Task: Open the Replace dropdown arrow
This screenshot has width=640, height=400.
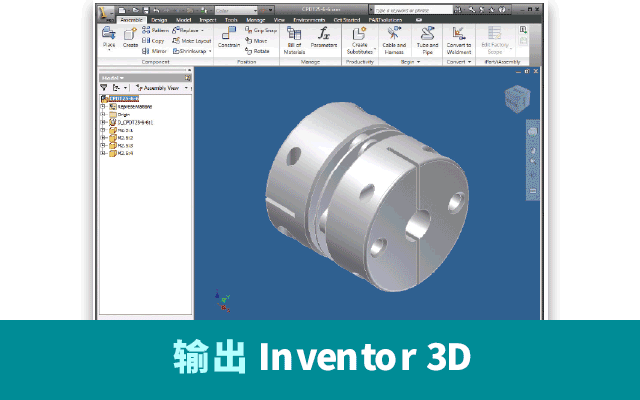Action: [202, 31]
